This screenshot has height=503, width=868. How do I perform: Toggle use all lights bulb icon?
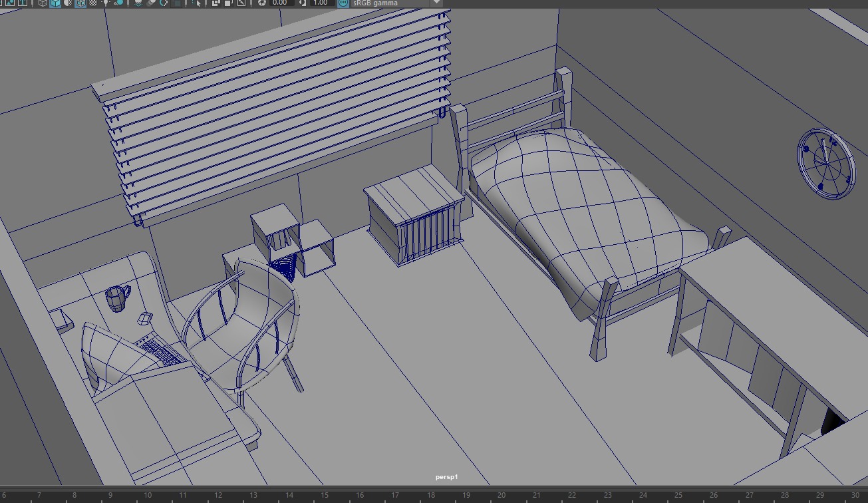(x=106, y=3)
